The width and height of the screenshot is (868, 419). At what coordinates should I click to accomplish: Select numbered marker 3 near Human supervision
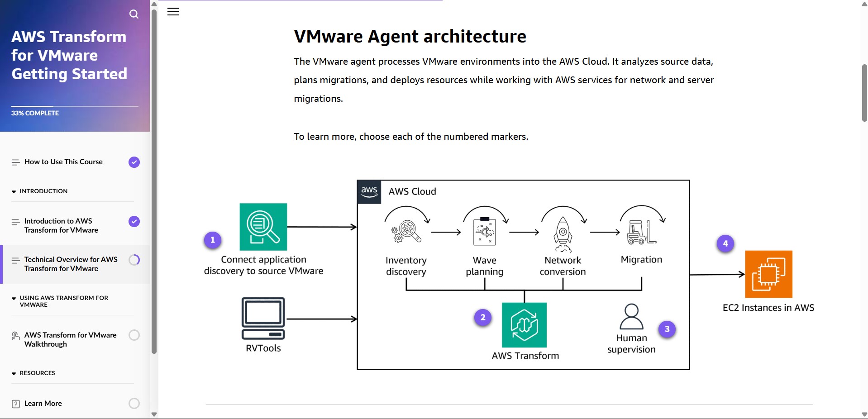667,329
